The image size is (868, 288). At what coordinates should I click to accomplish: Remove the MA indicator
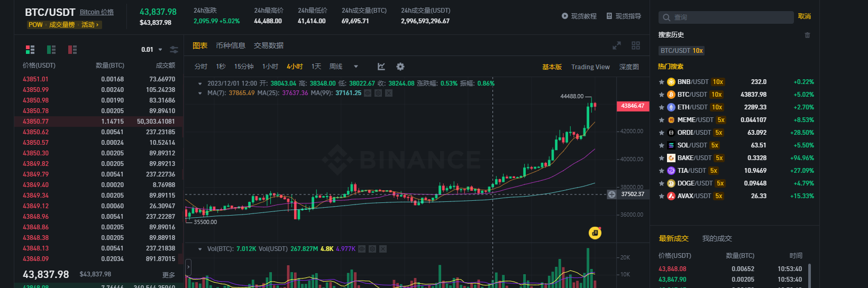389,93
